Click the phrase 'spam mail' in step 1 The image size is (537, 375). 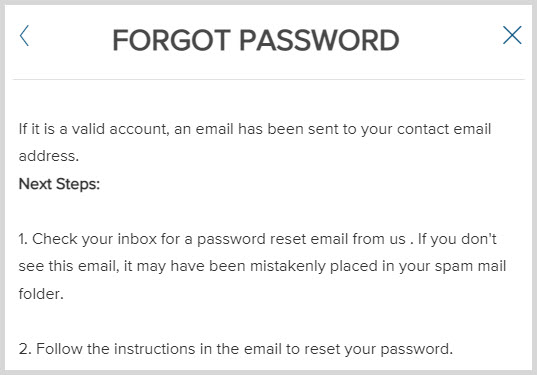tap(470, 266)
